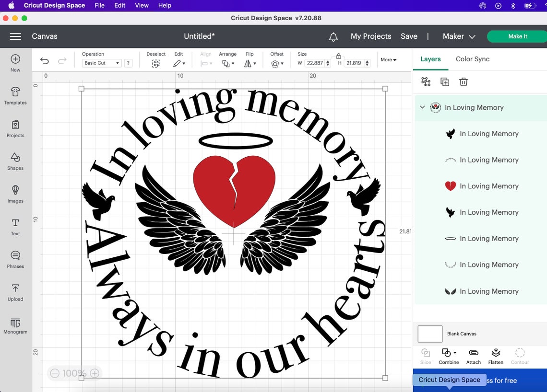Switch to the Color Sync tab
The height and width of the screenshot is (392, 547).
pos(472,59)
